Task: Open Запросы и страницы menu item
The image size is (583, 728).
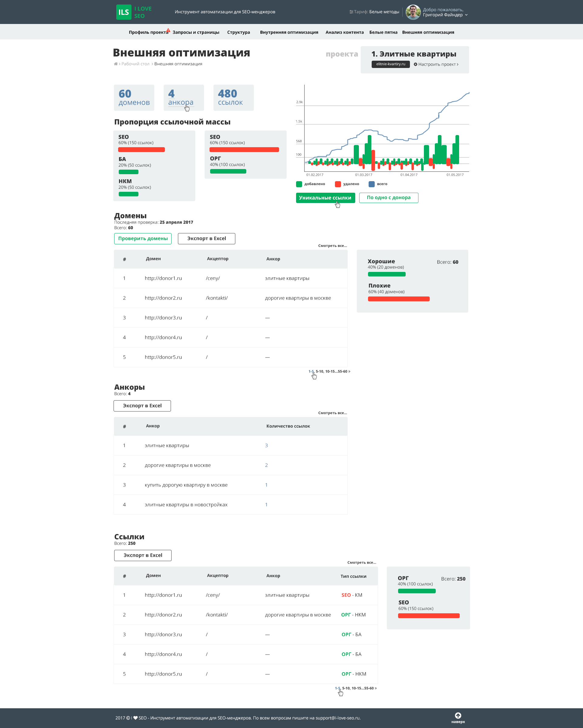Action: pos(196,32)
